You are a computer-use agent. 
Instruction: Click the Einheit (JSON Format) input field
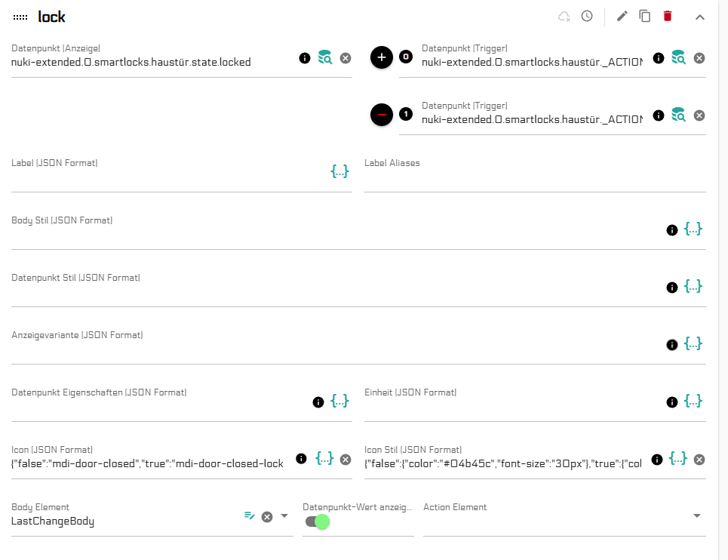pos(513,410)
